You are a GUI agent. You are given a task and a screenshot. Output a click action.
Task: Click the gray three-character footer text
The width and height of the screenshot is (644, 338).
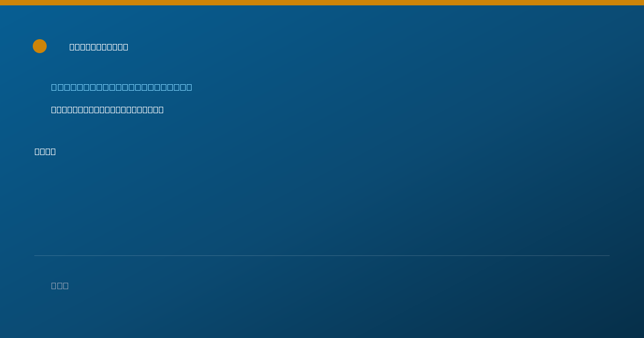coord(60,285)
